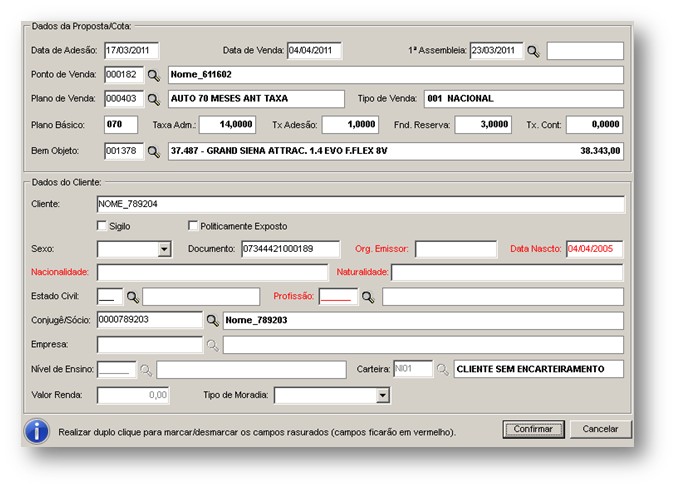This screenshot has height=489, width=676.
Task: Click the Empresa description field
Action: pos(423,345)
